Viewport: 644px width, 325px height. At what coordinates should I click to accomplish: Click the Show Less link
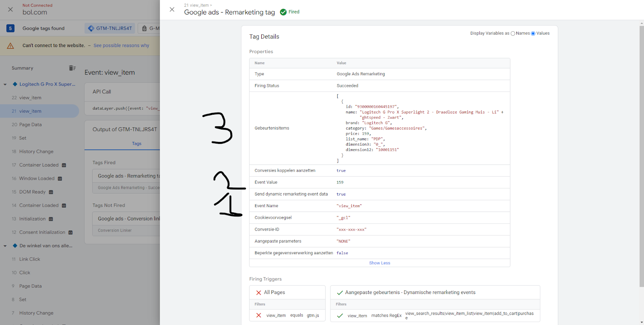380,263
